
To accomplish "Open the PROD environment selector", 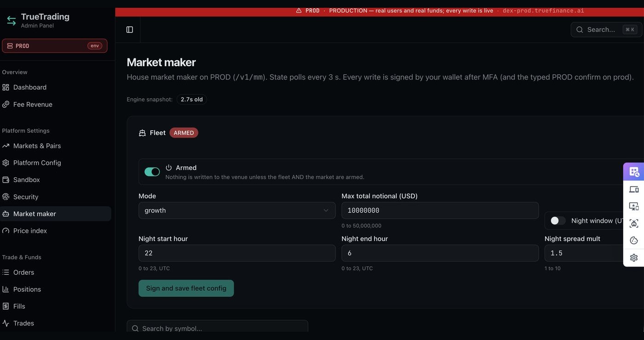I will pos(55,46).
